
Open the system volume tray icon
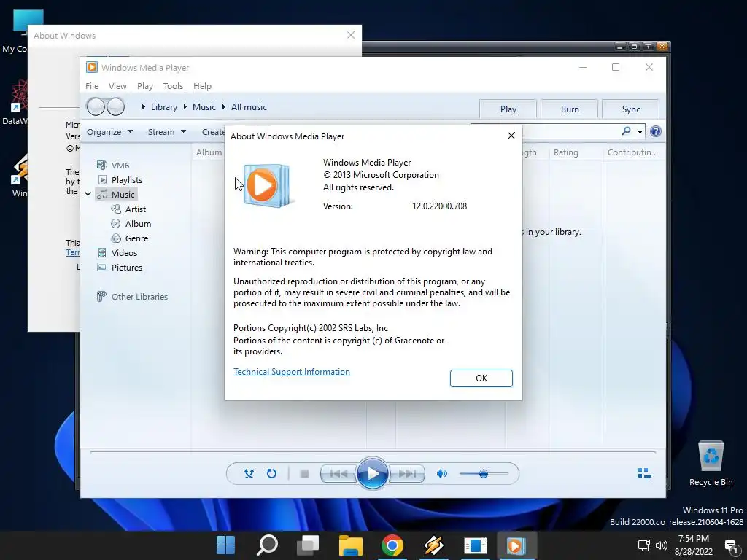(661, 545)
